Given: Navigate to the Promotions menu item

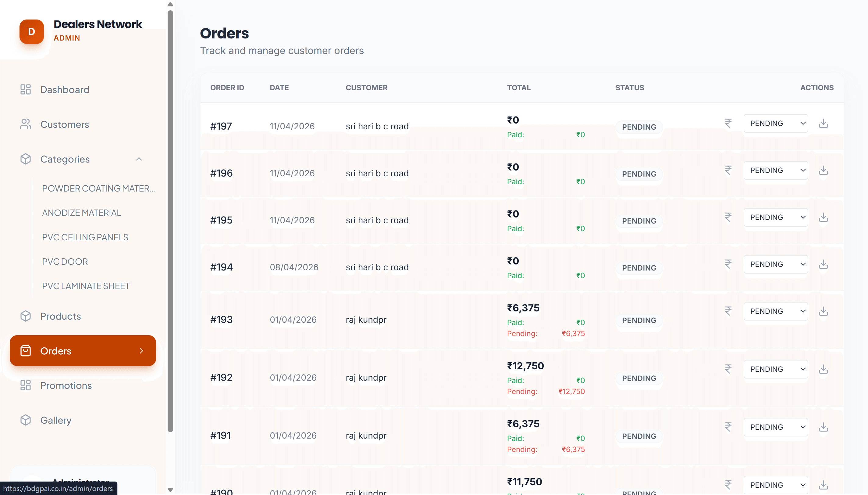Looking at the screenshot, I should [66, 385].
